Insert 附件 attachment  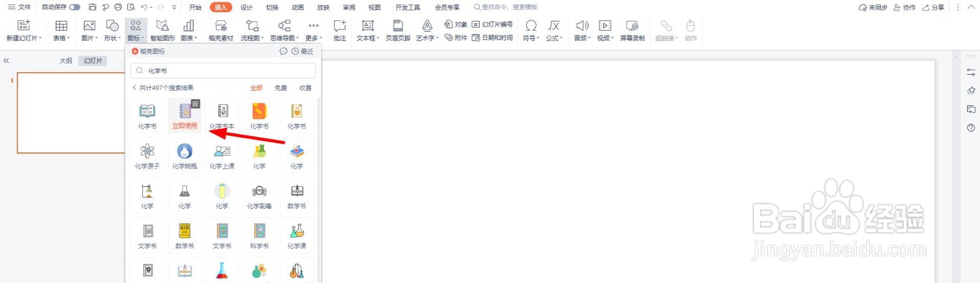(x=456, y=37)
